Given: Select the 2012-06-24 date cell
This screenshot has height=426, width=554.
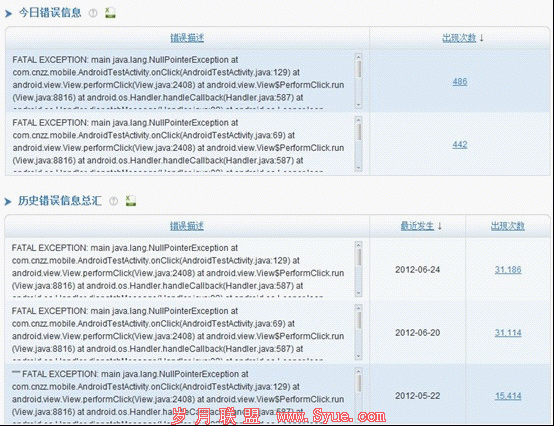Looking at the screenshot, I should [x=418, y=270].
